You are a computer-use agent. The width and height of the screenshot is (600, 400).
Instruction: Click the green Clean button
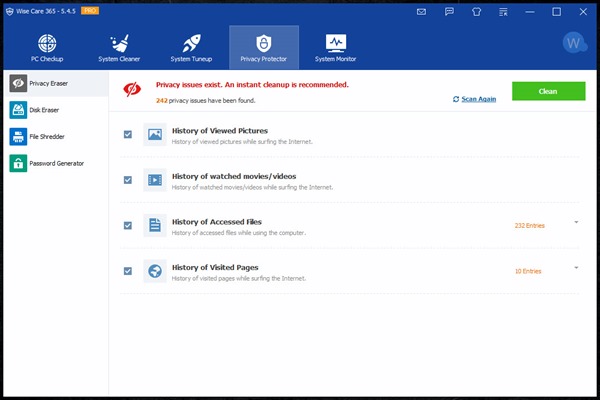point(548,90)
